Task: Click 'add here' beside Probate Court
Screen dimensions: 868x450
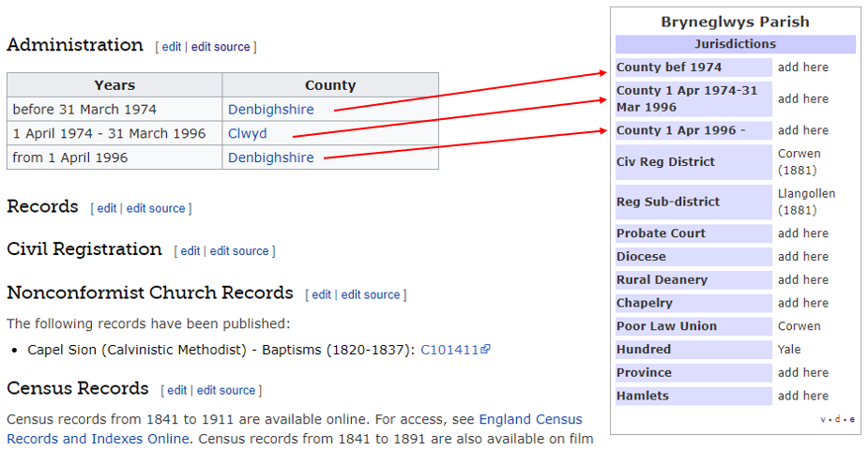Action: tap(802, 233)
